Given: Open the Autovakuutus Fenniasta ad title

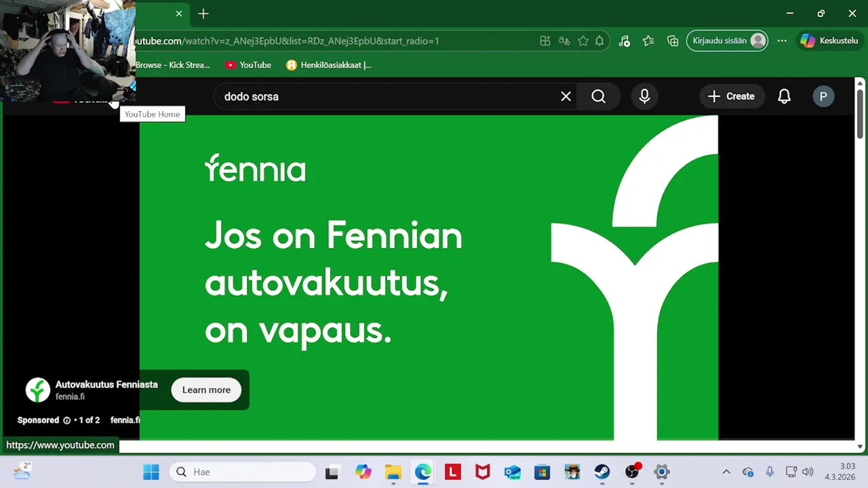Looking at the screenshot, I should [106, 384].
